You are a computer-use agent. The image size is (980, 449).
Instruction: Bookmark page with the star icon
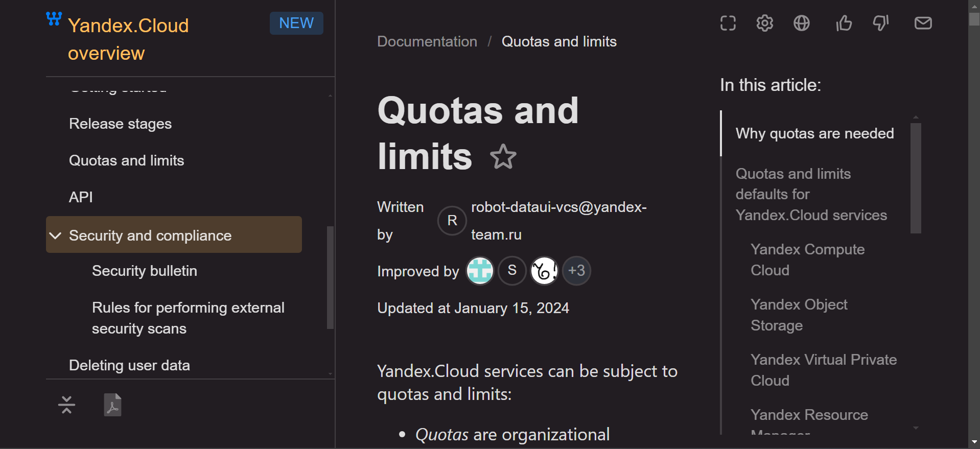click(x=503, y=156)
